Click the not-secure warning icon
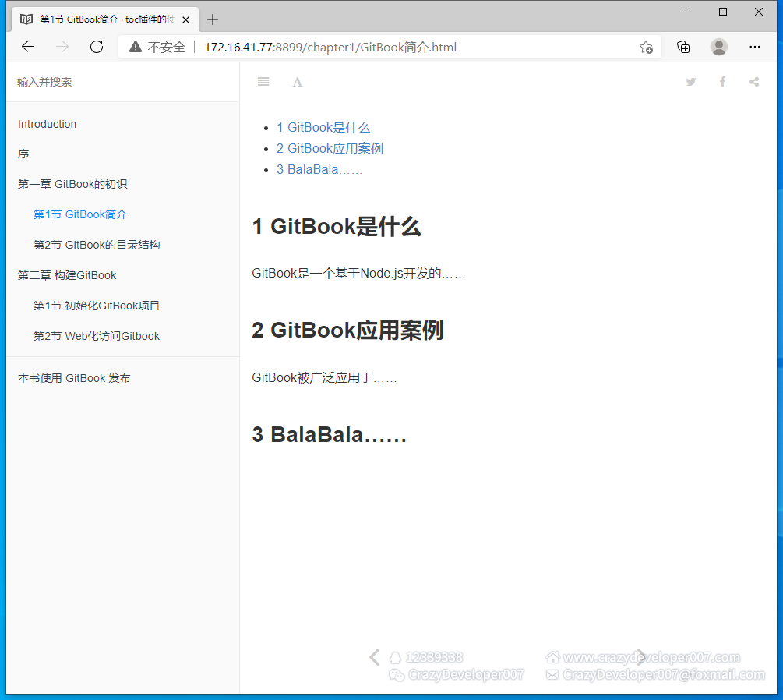This screenshot has height=700, width=783. pos(136,47)
